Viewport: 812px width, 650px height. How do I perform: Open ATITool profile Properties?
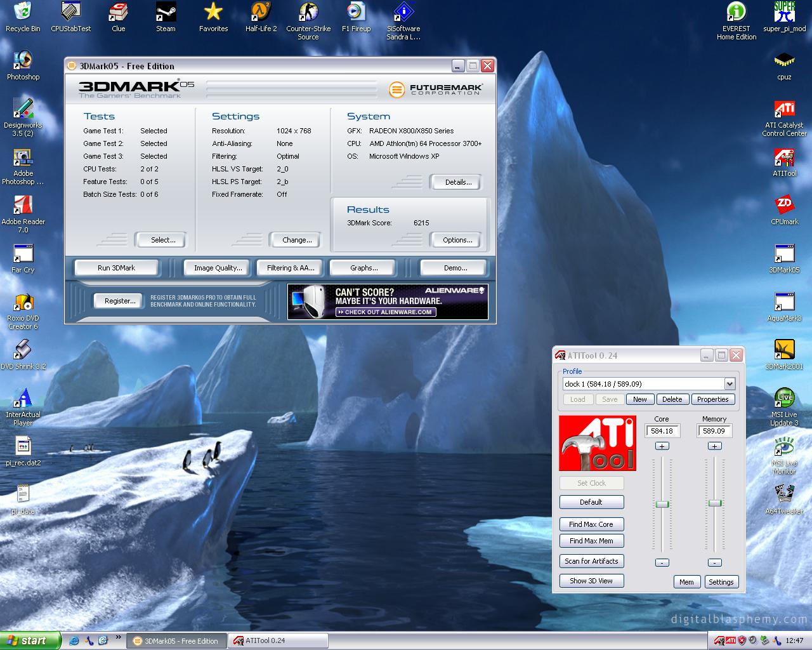point(712,399)
